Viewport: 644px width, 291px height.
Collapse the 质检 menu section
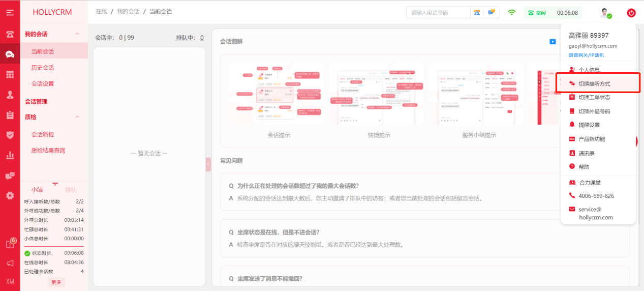pyautogui.click(x=77, y=117)
